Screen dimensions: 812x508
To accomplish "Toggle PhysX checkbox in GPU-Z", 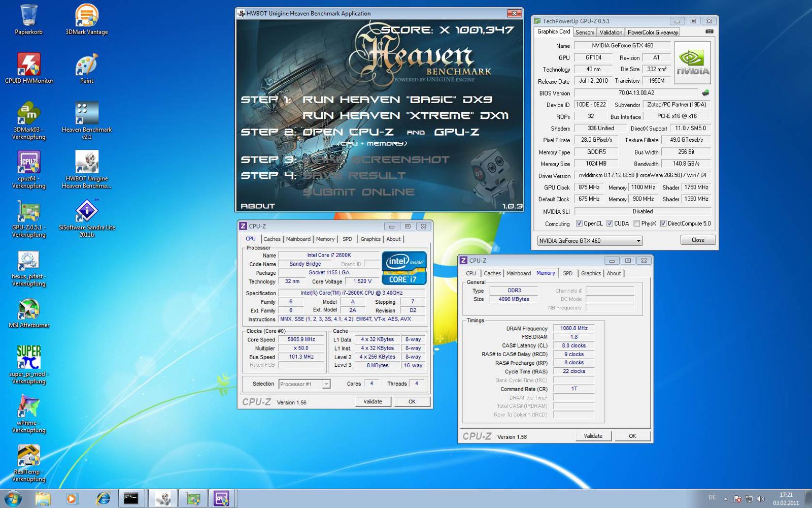I will click(636, 224).
